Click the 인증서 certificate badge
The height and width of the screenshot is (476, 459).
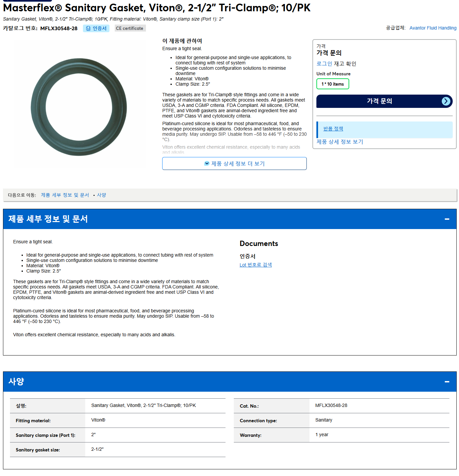click(x=96, y=29)
